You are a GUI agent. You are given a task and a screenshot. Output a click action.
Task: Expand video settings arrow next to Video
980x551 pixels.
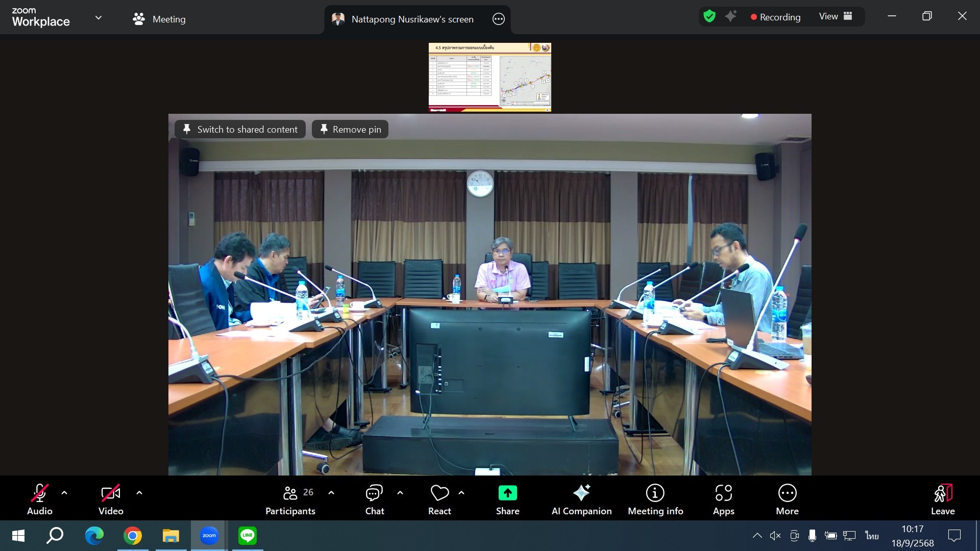[139, 493]
